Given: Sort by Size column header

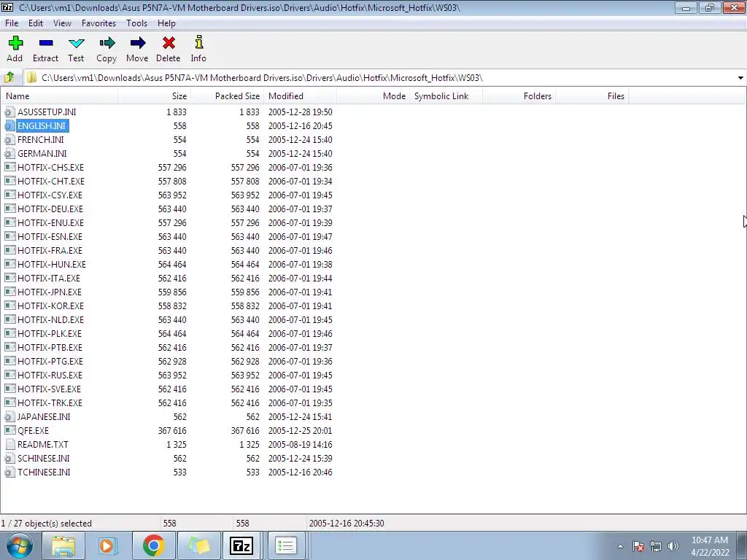Looking at the screenshot, I should coord(155,96).
